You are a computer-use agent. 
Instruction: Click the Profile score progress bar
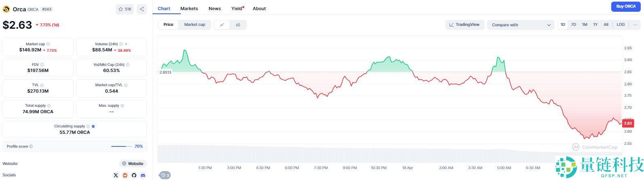(121, 146)
